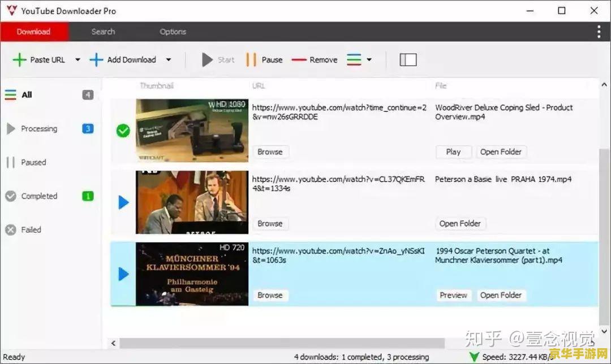Click the blue play icon on Munchner Klaviersommer row

click(123, 274)
